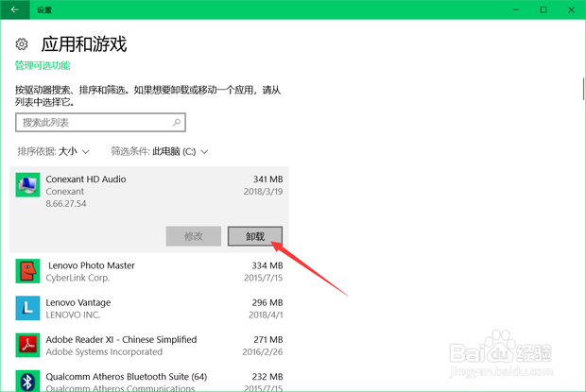The width and height of the screenshot is (586, 392).
Task: Open the 管理可选功能 link
Action: (x=43, y=66)
